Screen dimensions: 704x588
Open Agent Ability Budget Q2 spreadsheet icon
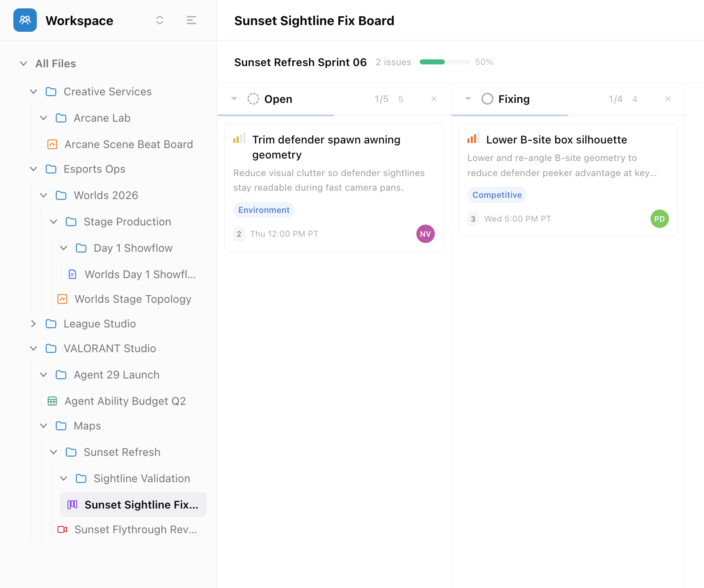pyautogui.click(x=52, y=401)
